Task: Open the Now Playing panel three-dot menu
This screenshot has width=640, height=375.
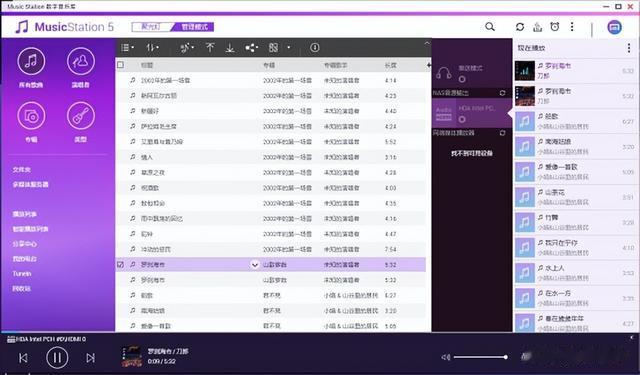Action: [x=629, y=48]
